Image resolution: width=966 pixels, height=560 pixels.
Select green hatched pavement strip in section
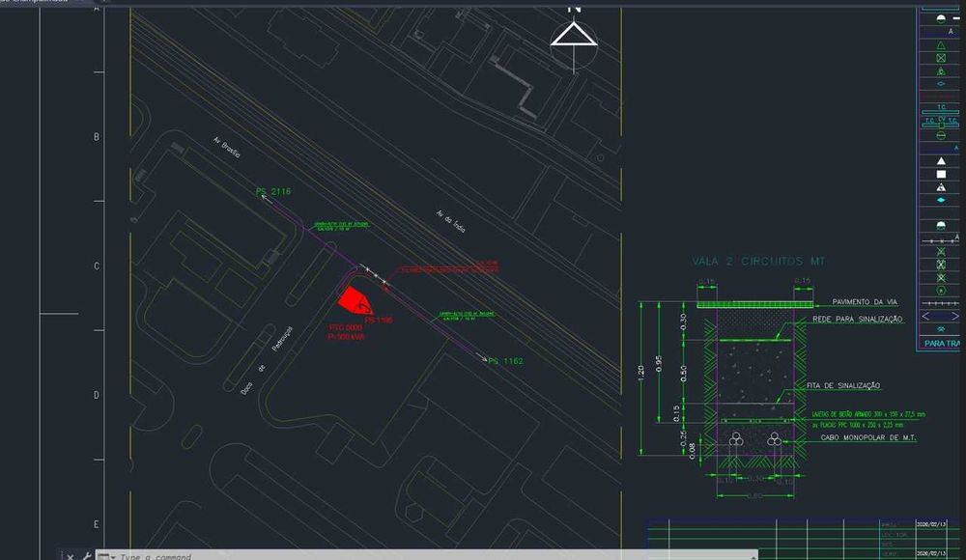[x=754, y=304]
